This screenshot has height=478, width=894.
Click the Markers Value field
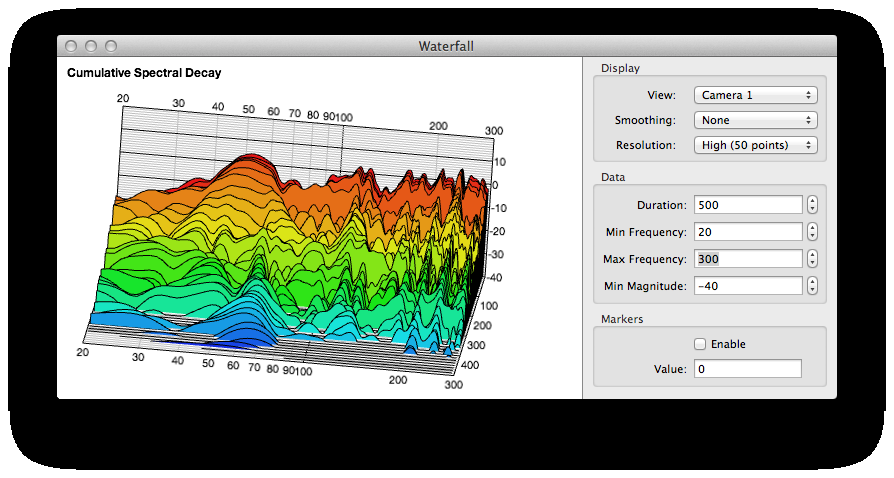tap(748, 369)
